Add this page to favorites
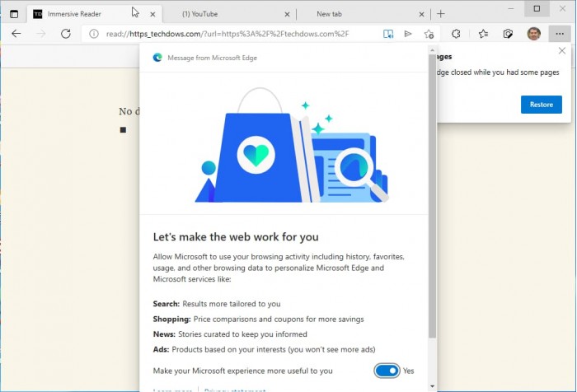Viewport: 577px width, 392px height. point(429,34)
